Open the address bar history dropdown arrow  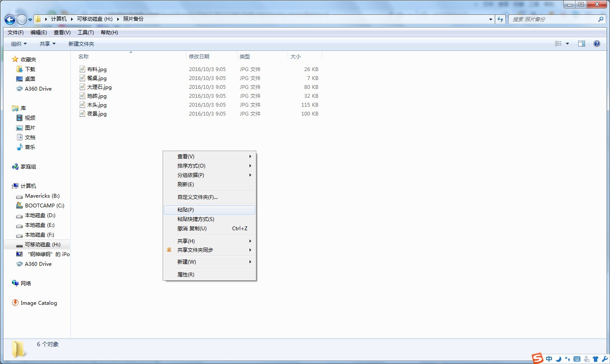coord(491,19)
